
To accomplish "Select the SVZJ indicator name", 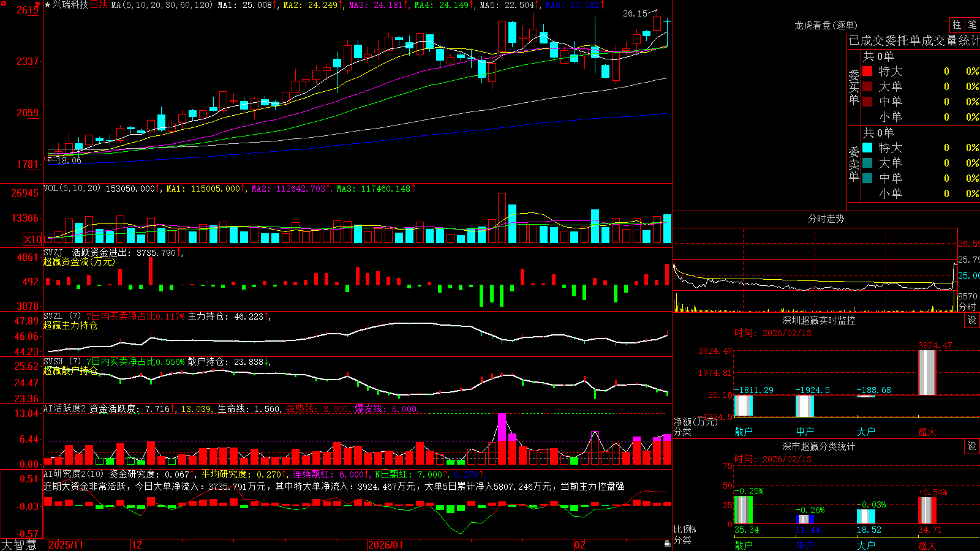I will pyautogui.click(x=53, y=252).
